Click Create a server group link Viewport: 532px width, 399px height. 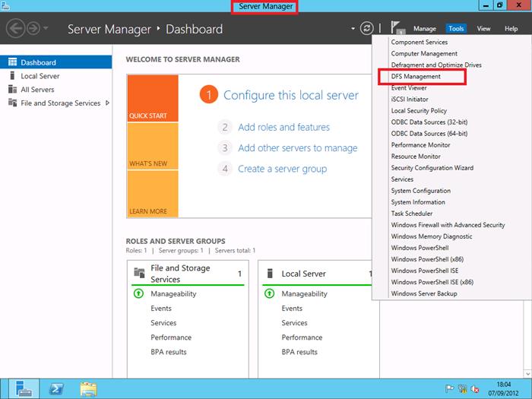(x=282, y=169)
